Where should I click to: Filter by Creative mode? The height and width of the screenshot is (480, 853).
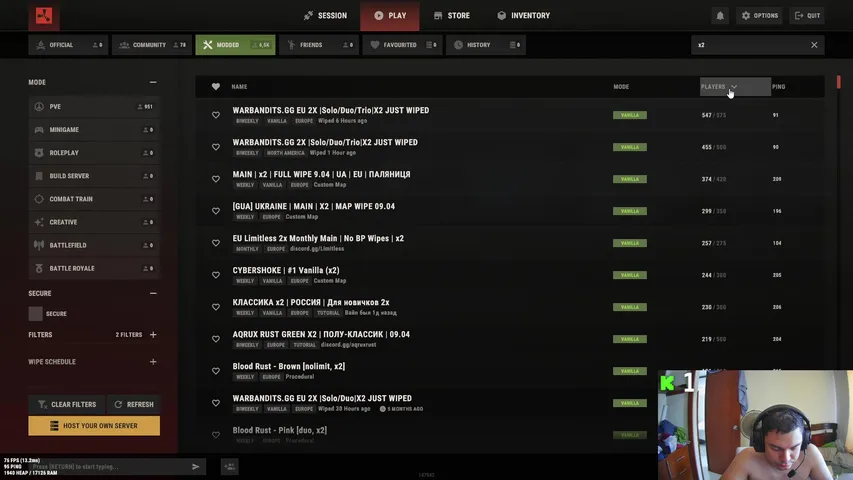coord(94,222)
